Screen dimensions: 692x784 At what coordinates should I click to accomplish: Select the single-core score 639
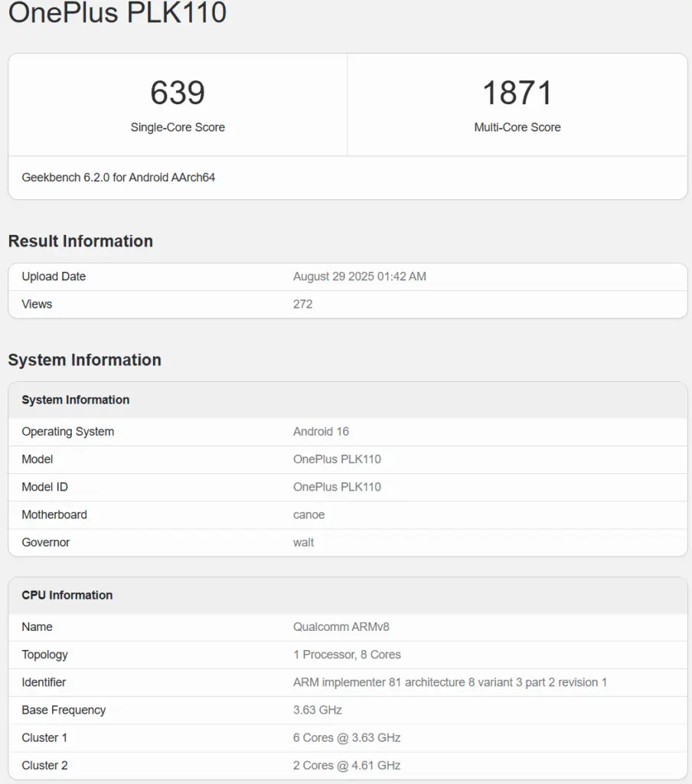pos(178,93)
